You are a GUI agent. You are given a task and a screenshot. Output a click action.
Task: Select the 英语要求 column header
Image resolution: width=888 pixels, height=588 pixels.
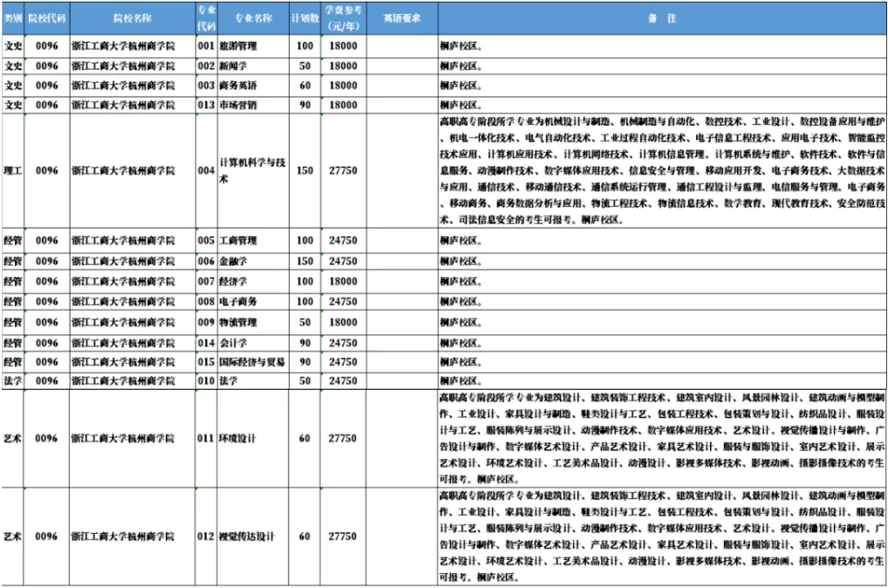(x=401, y=18)
